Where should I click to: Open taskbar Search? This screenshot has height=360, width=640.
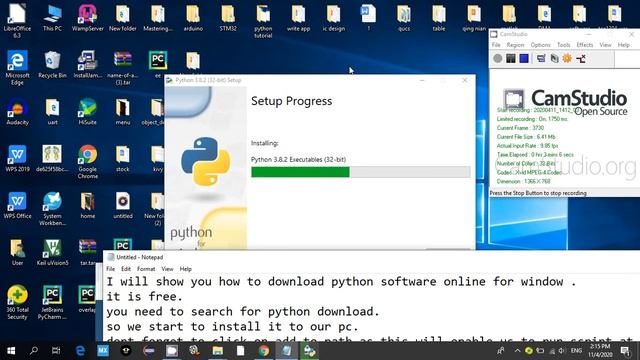pyautogui.click(x=34, y=351)
